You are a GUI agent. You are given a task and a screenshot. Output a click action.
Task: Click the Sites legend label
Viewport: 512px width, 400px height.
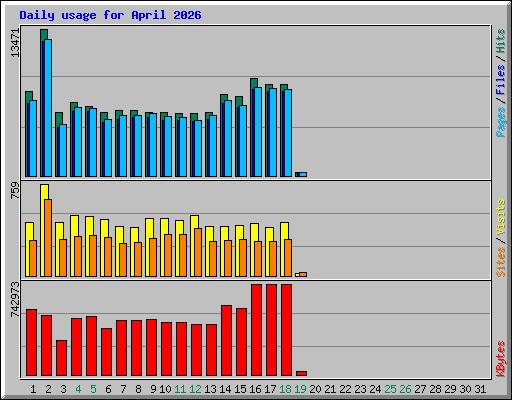tap(501, 262)
